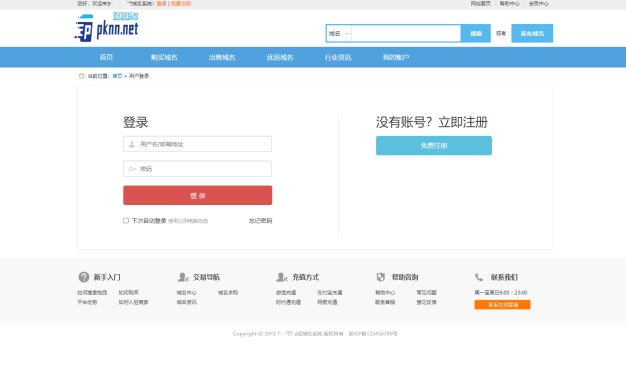
Task: Click the person icon beside 交易导航
Action: coord(183,277)
